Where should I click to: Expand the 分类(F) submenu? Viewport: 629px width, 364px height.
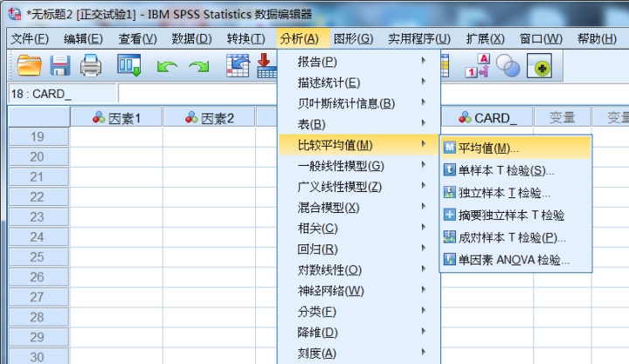359,312
